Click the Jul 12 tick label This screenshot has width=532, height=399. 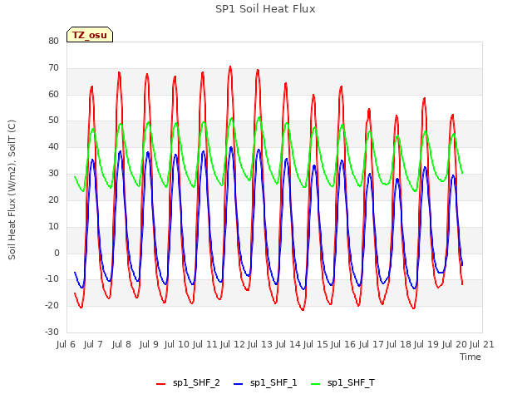(232, 344)
